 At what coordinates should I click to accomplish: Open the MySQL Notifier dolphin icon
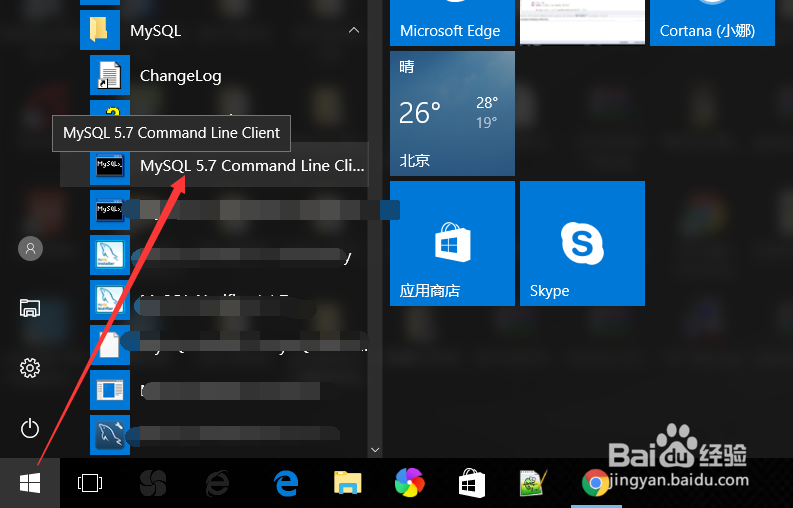pos(110,300)
